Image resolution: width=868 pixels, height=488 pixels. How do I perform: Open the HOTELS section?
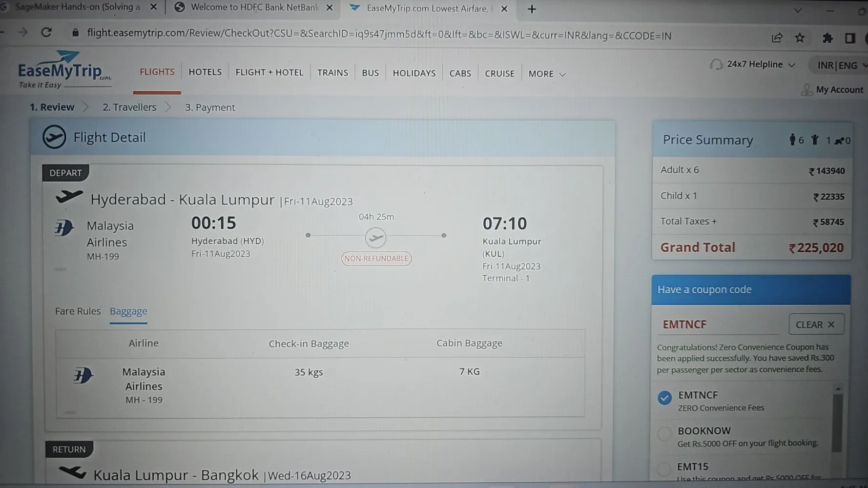click(x=205, y=72)
